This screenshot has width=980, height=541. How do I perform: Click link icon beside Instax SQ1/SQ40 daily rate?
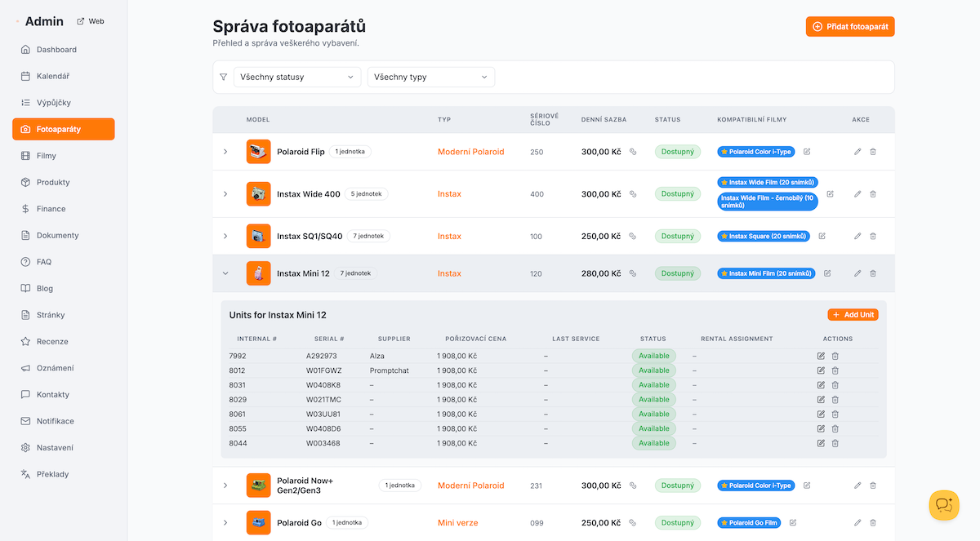click(632, 237)
